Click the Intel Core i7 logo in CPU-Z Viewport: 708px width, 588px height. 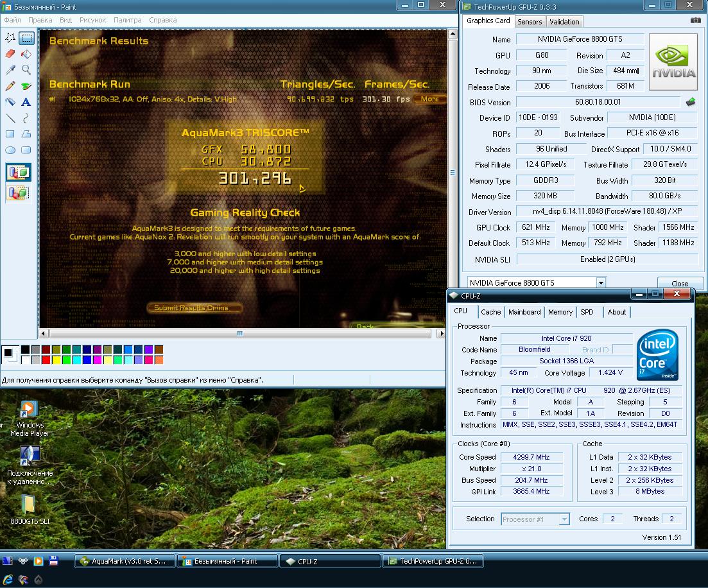tap(657, 354)
